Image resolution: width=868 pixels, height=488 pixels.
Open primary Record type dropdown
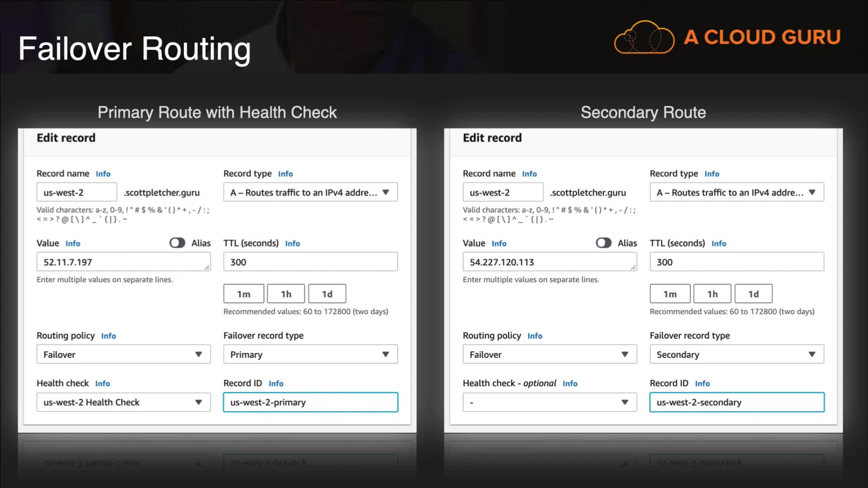[310, 192]
